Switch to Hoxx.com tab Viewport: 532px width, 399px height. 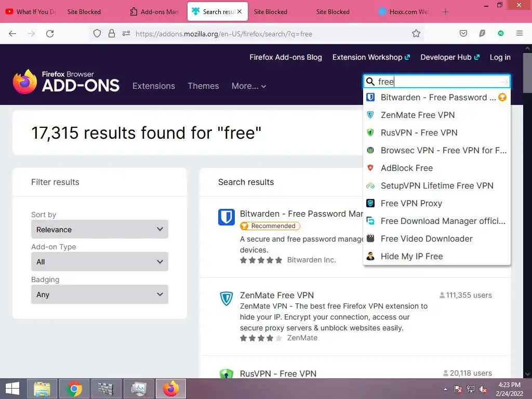[x=404, y=12]
